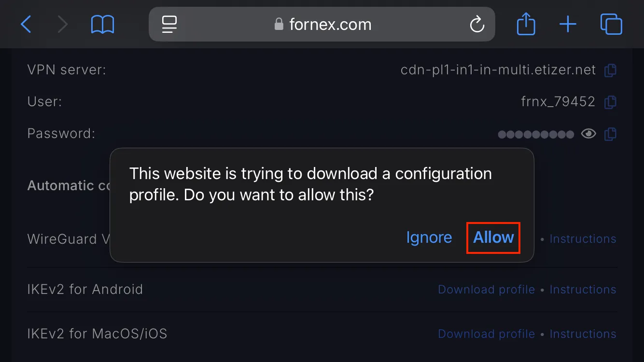The width and height of the screenshot is (644, 362).
Task: Tap the fornex.com address bar
Action: [x=322, y=24]
